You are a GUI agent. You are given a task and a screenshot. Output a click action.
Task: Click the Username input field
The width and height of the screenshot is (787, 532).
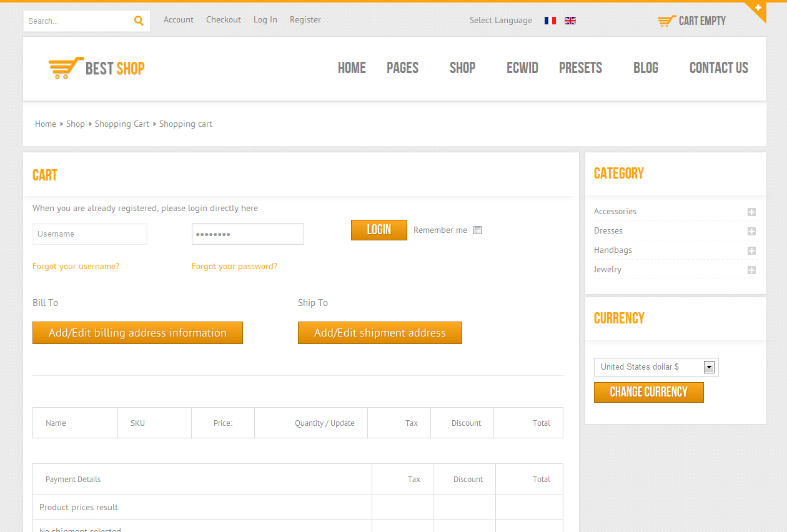(89, 234)
